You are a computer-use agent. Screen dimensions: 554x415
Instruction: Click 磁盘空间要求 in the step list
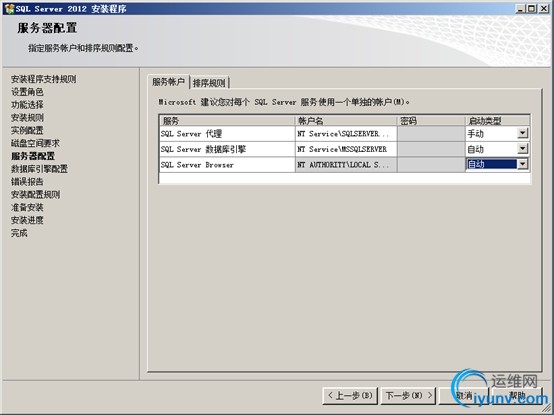[35, 143]
